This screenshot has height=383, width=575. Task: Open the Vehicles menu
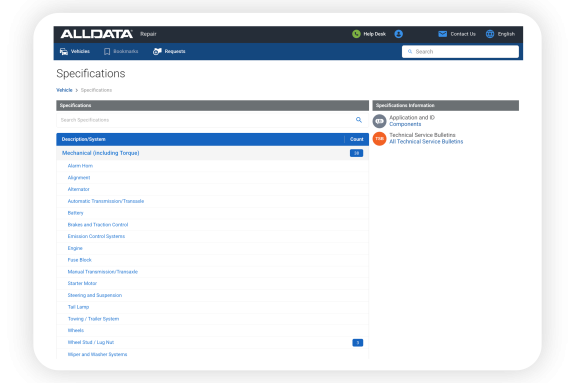[x=80, y=51]
